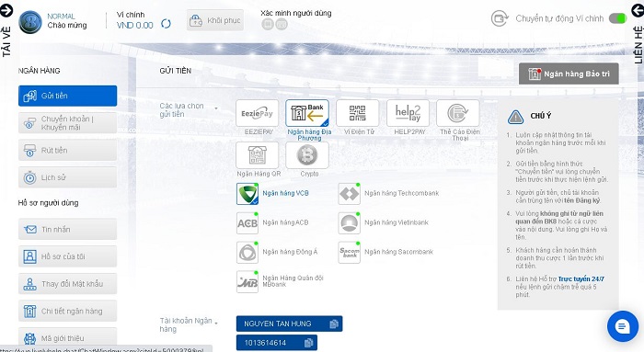Click the Khôi phục restore button
644x352 pixels.
click(215, 20)
